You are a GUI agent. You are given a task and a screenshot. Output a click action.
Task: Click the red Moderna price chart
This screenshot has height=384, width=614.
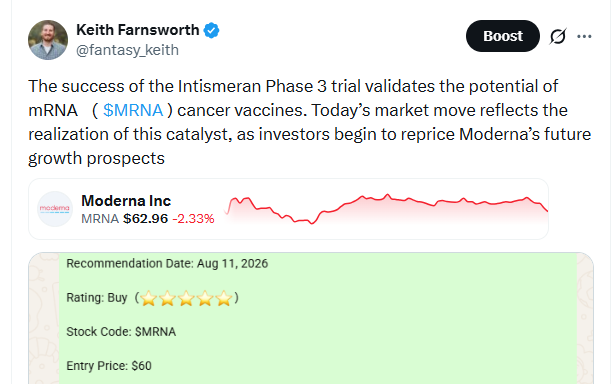(386, 209)
